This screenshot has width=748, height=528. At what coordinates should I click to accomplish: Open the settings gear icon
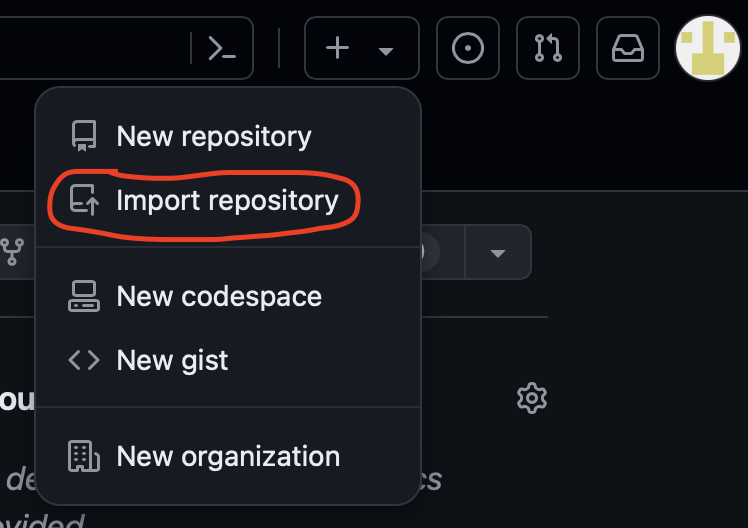(x=531, y=398)
